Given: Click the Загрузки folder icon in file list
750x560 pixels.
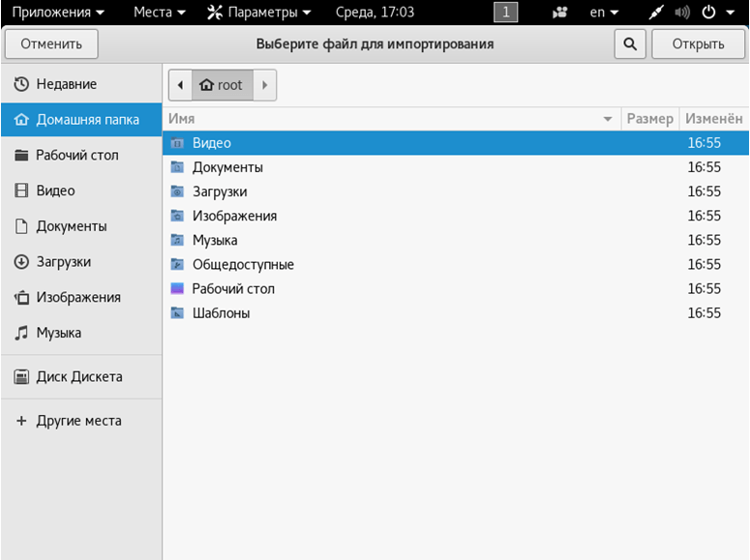Looking at the screenshot, I should pyautogui.click(x=177, y=192).
